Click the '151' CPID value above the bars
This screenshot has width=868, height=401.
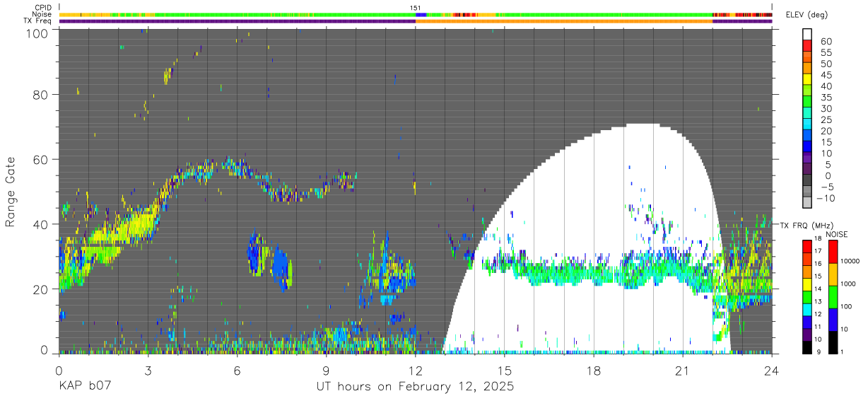[x=416, y=8]
